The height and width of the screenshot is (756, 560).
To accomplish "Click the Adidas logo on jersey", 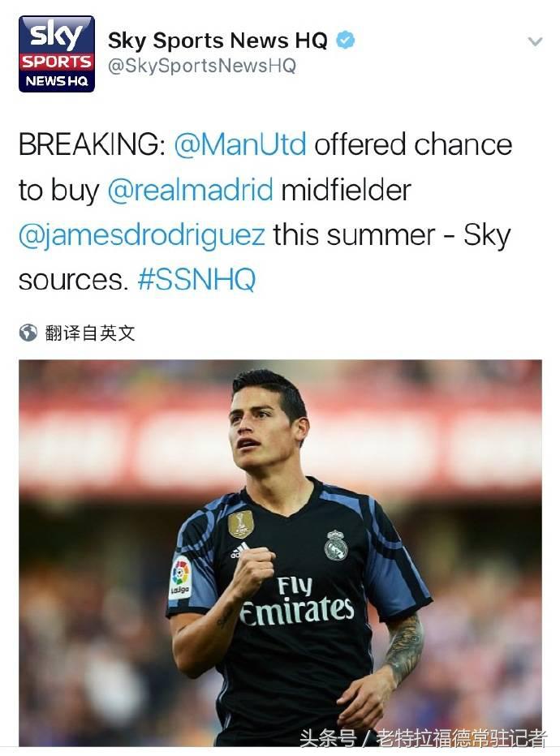I will tap(239, 550).
